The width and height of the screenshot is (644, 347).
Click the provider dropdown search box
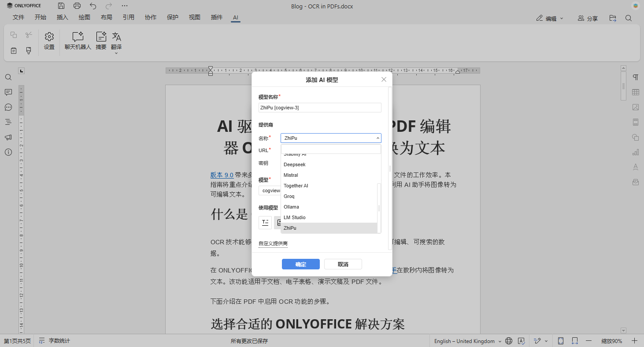click(x=331, y=149)
